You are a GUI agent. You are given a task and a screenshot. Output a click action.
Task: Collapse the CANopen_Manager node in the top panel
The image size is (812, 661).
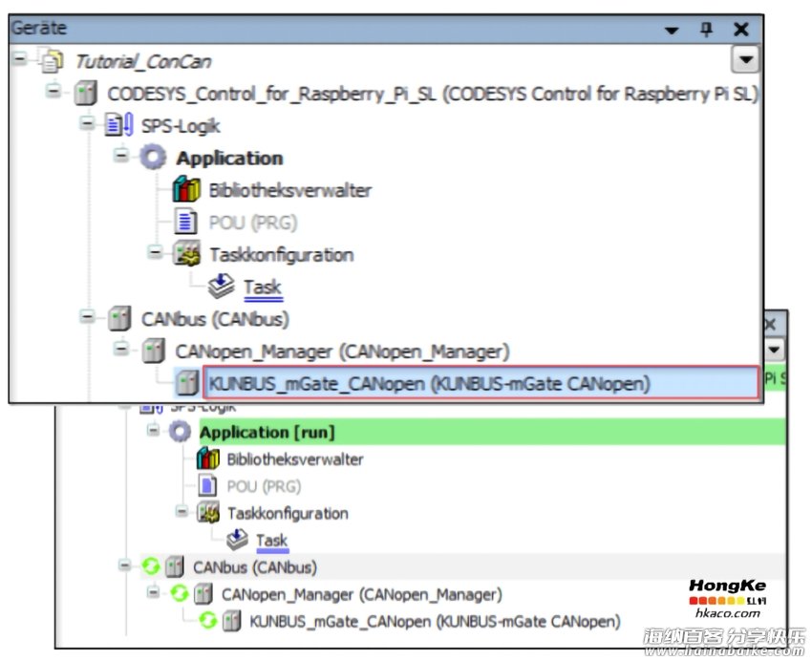121,349
